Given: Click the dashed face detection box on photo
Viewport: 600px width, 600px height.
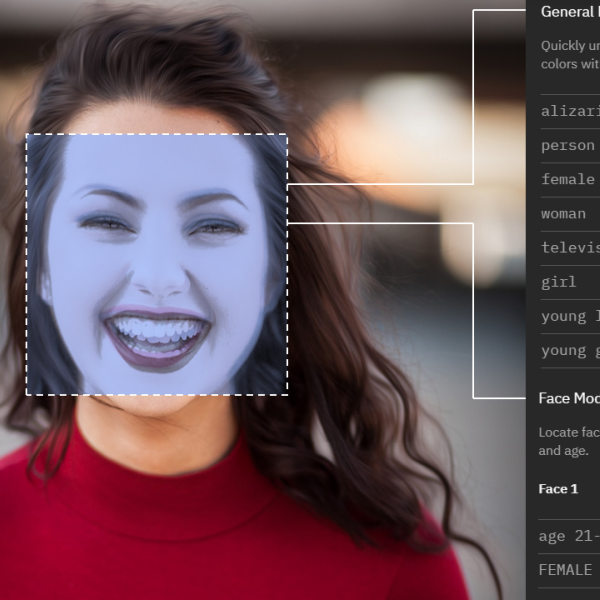Looking at the screenshot, I should pyautogui.click(x=157, y=264).
